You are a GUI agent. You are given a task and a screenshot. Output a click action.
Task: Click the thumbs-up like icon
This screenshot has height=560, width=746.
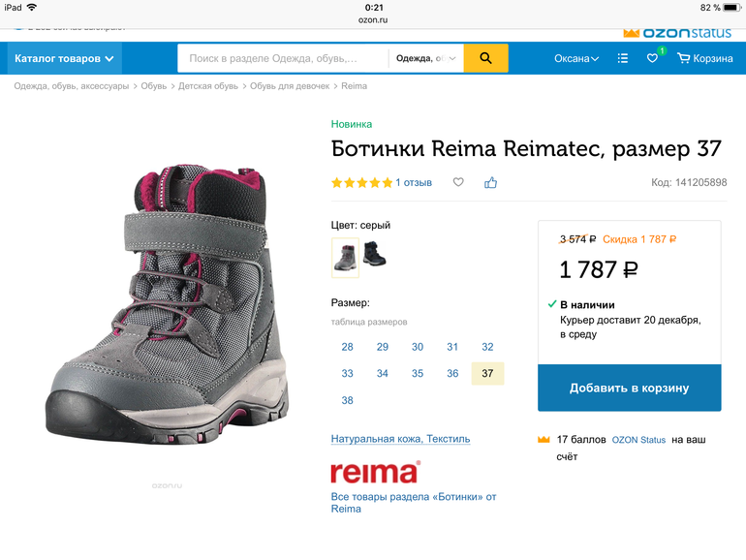(x=490, y=182)
